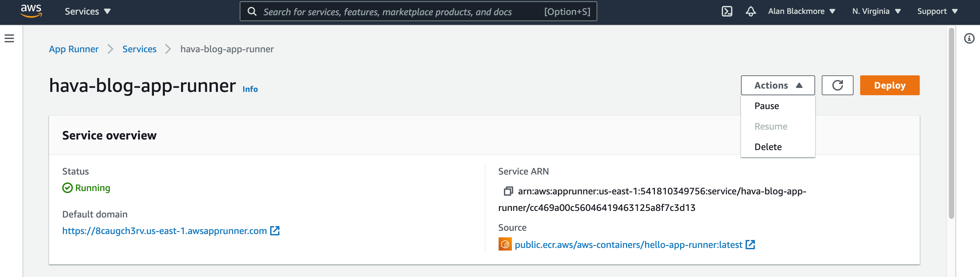This screenshot has width=980, height=277.
Task: Open the N. Virginia region selector
Action: (x=876, y=11)
